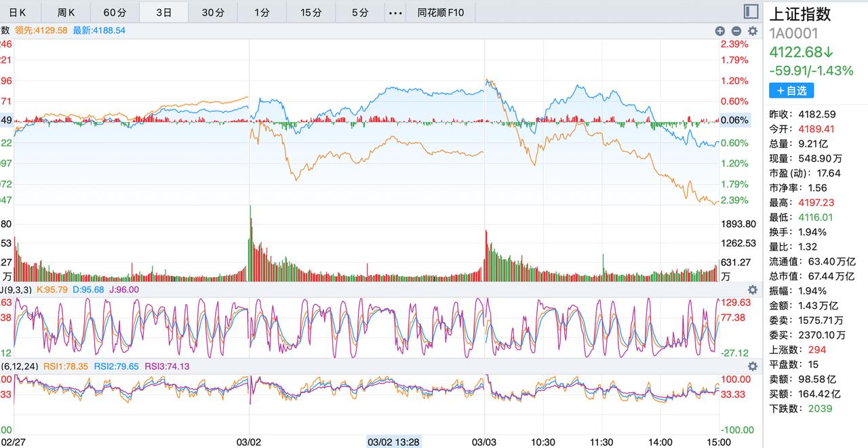The height and width of the screenshot is (448, 868).
Task: Switch to the 日K chart tab
Action: coord(18,12)
